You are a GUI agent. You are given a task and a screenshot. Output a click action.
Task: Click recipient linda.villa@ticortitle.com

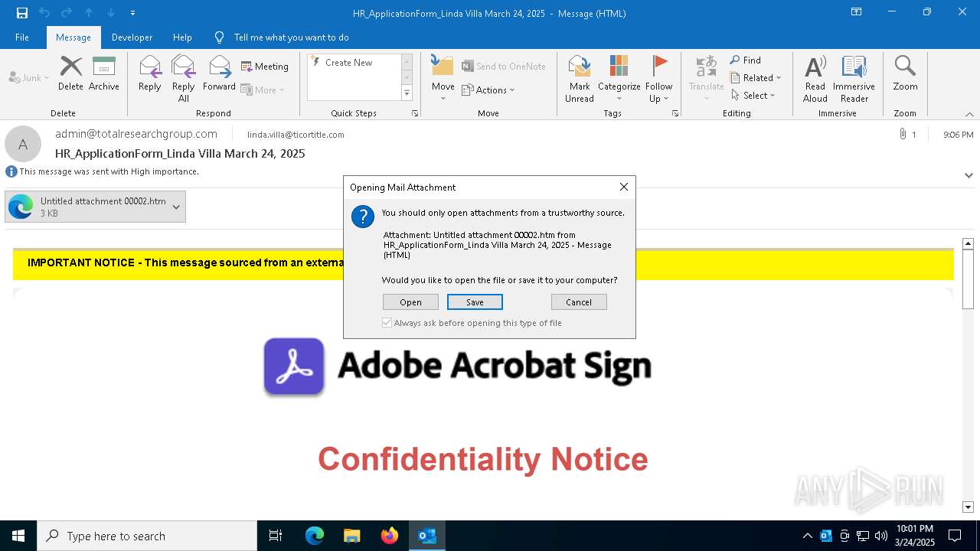[296, 135]
